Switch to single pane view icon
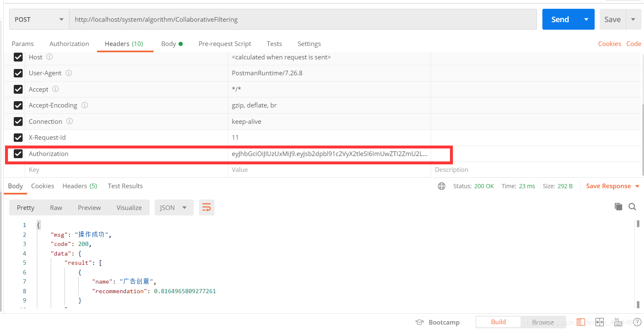The image size is (644, 330). point(581,322)
